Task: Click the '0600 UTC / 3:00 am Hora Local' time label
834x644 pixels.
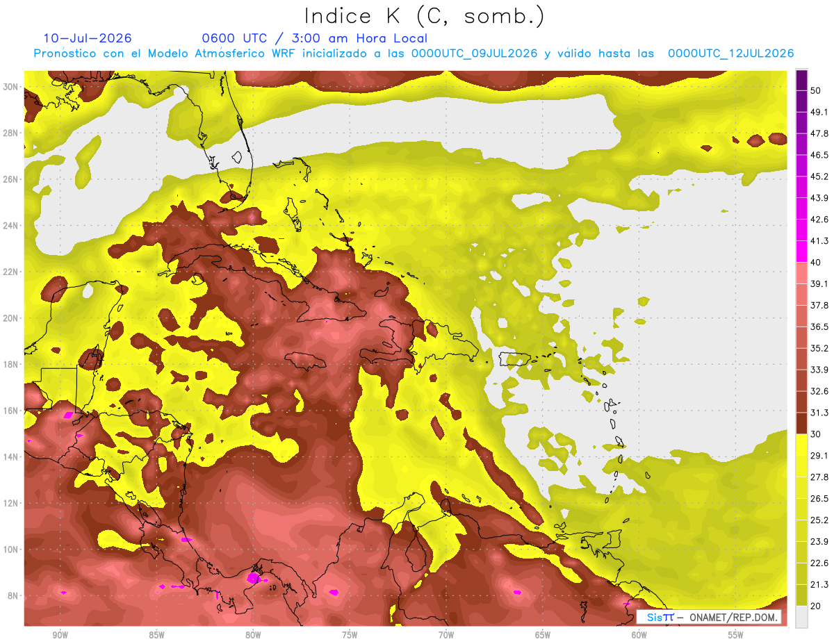Action: [315, 38]
